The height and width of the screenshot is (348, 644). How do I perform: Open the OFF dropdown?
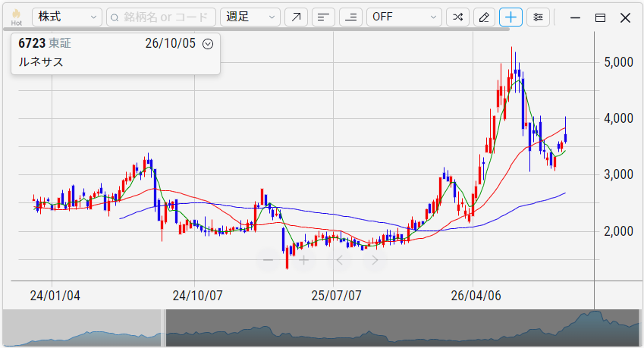(404, 17)
